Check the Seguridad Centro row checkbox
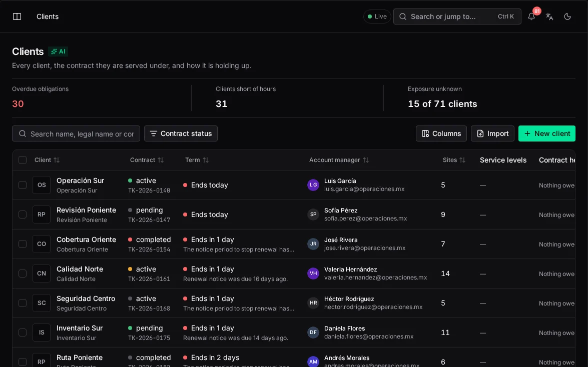 [23, 303]
